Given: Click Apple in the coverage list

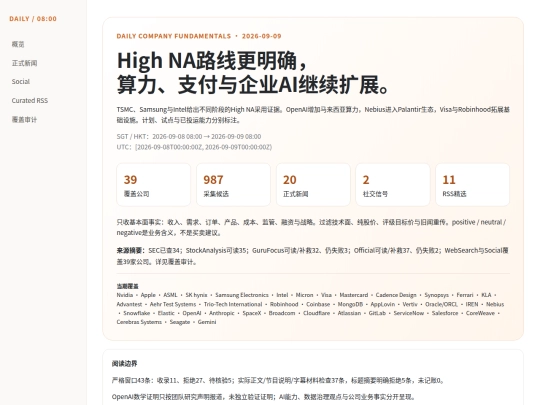Looking at the screenshot, I should pyautogui.click(x=148, y=295).
